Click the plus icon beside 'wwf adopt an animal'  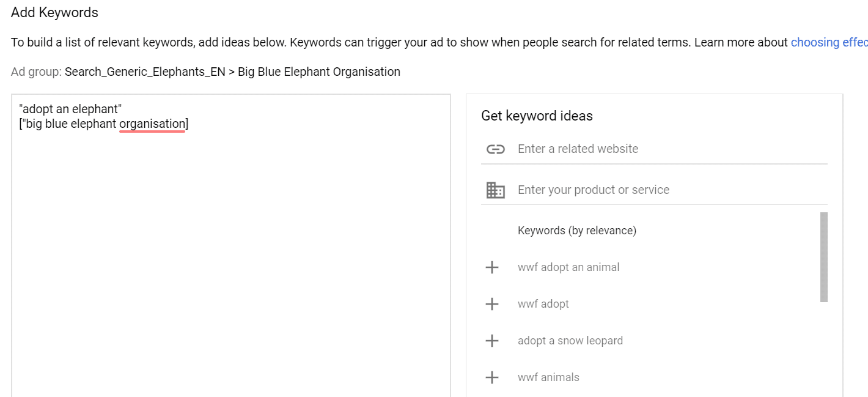coord(492,267)
